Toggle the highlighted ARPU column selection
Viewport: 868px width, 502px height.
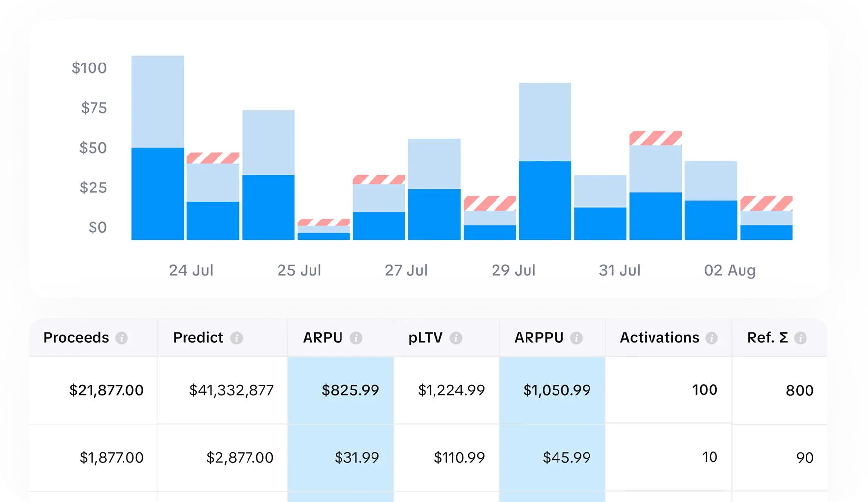(341, 423)
